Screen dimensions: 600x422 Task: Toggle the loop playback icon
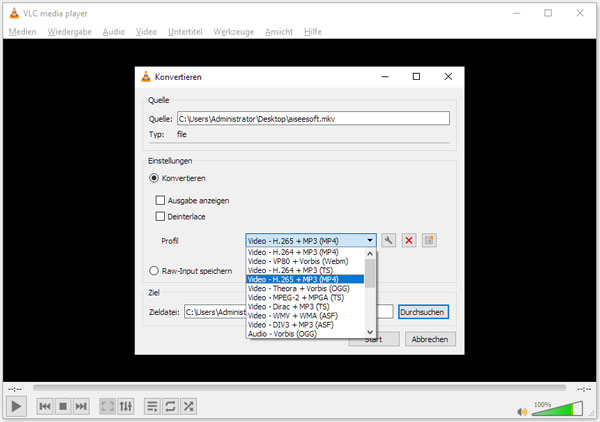point(171,406)
